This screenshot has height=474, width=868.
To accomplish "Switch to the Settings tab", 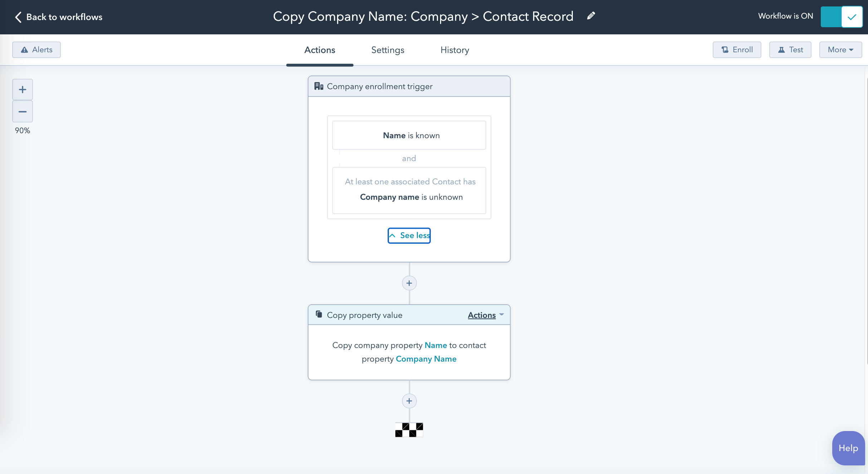I will [x=387, y=50].
